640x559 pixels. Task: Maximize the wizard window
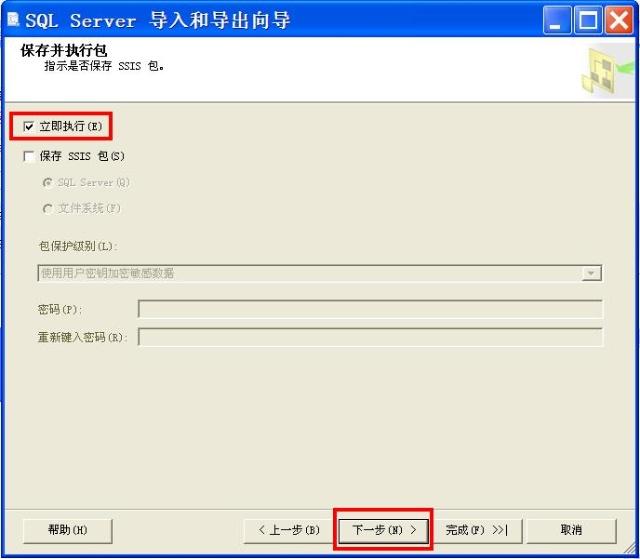[588, 20]
